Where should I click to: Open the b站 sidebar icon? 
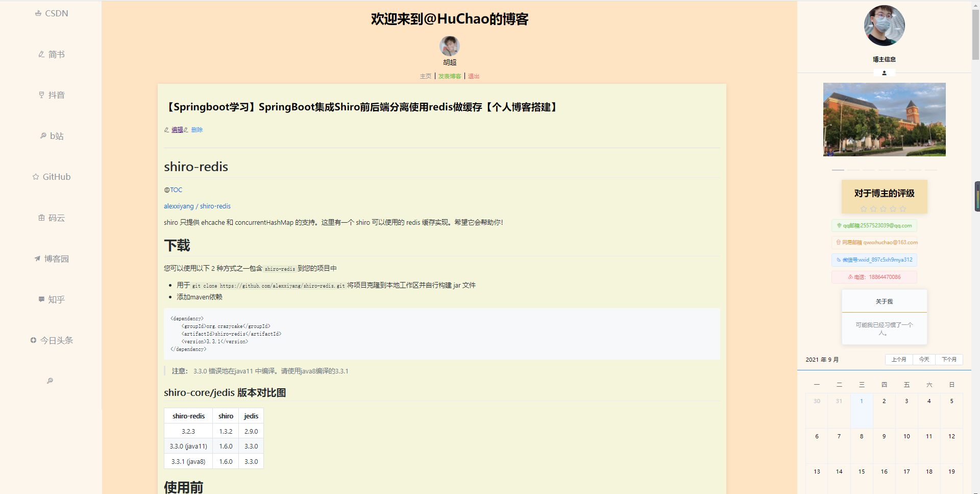51,135
